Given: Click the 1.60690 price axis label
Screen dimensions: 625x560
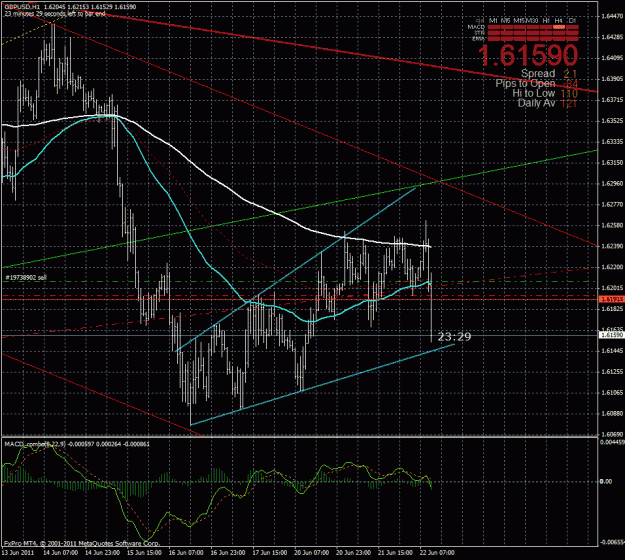Looking at the screenshot, I should click(x=612, y=434).
